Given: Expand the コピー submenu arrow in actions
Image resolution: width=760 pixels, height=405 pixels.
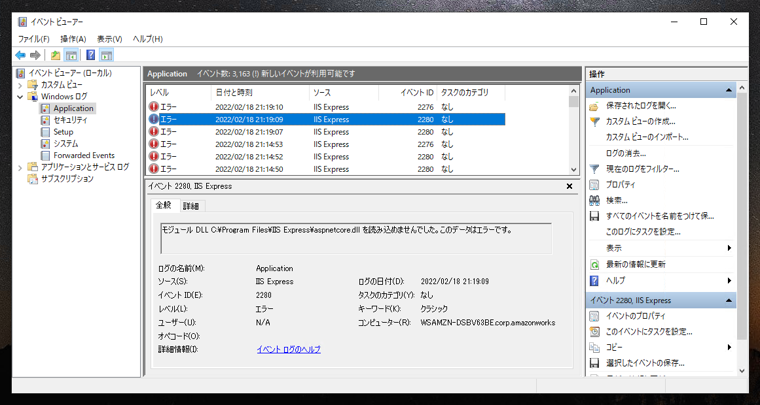Looking at the screenshot, I should click(x=729, y=347).
